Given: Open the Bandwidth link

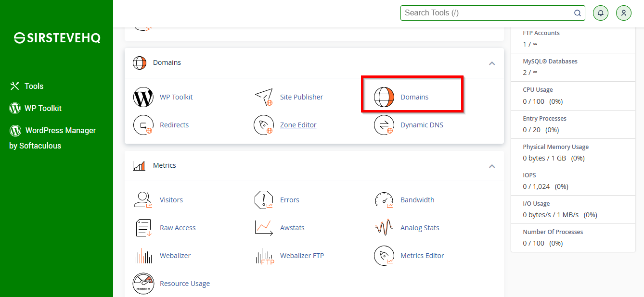Looking at the screenshot, I should pyautogui.click(x=417, y=200).
